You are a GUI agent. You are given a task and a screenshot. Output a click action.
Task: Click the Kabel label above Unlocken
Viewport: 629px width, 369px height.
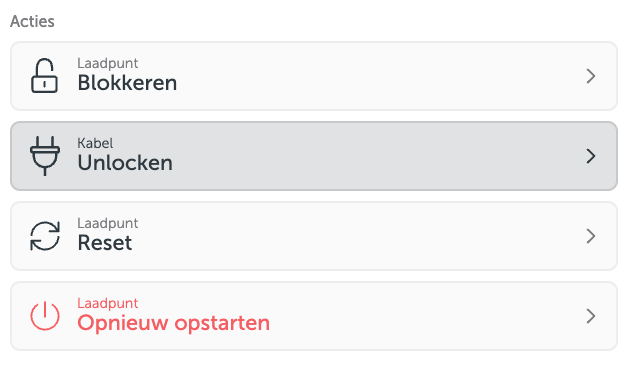tap(95, 143)
